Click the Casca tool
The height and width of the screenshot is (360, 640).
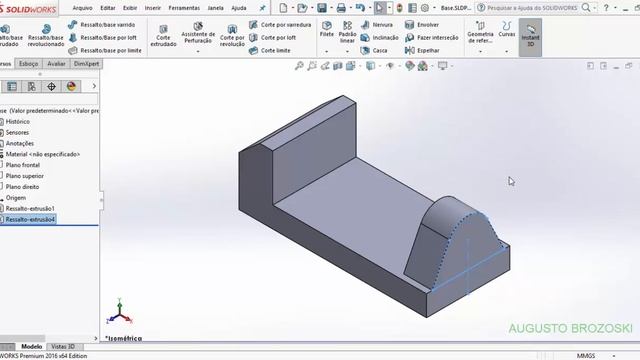pos(374,51)
